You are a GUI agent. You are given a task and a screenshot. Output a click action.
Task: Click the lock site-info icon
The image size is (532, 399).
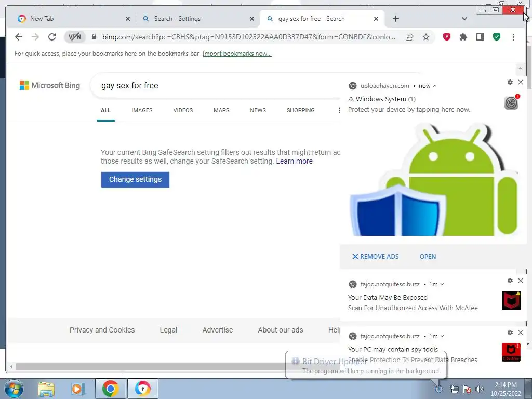pos(94,37)
